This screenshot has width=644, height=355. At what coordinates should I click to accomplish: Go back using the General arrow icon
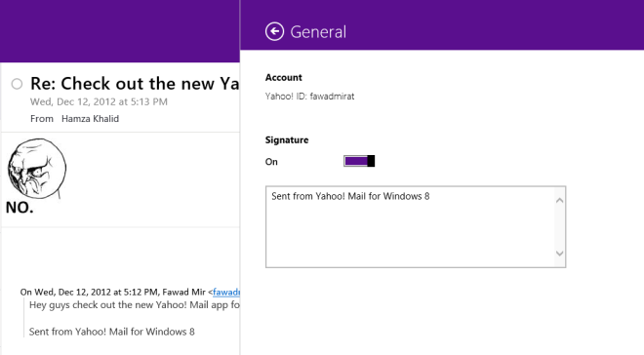pos(274,31)
